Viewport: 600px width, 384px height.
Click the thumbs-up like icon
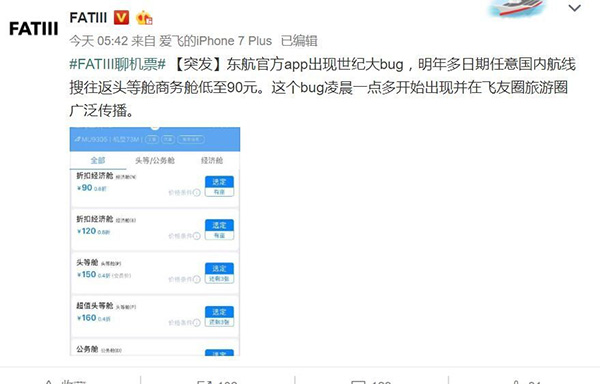point(516,382)
